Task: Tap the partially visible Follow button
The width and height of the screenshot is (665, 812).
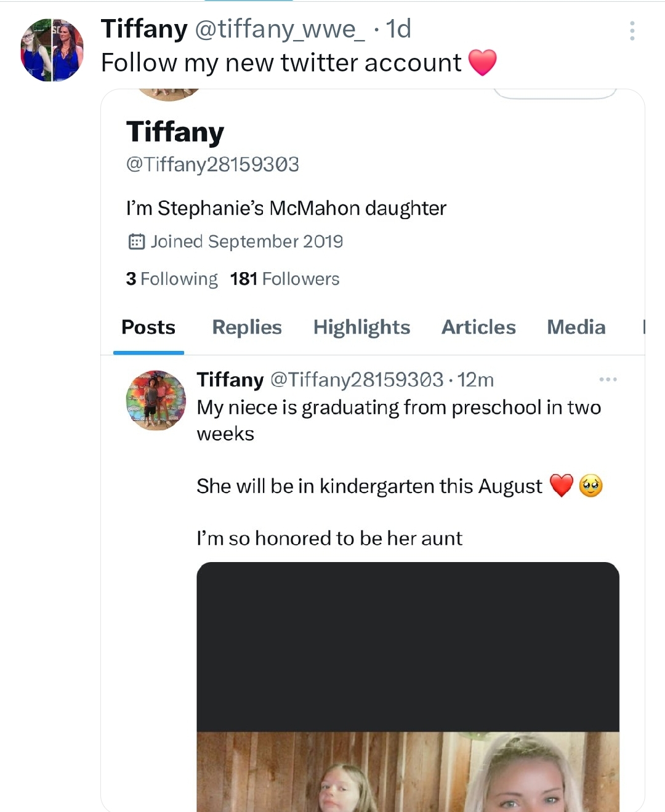Action: pyautogui.click(x=554, y=94)
